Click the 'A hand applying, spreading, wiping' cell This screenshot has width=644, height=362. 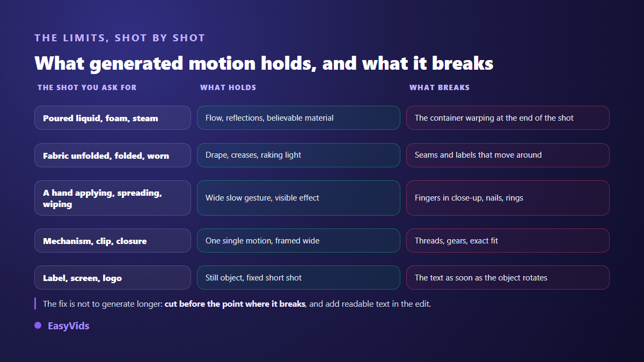tap(113, 198)
